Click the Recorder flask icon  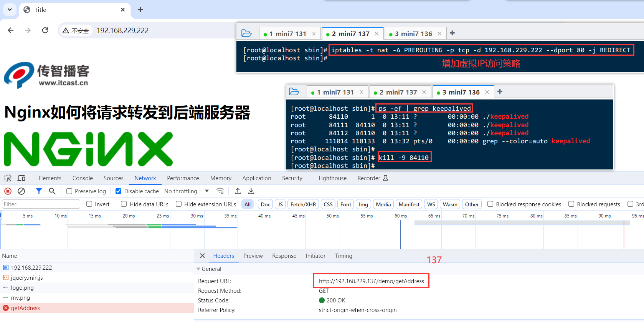point(386,178)
